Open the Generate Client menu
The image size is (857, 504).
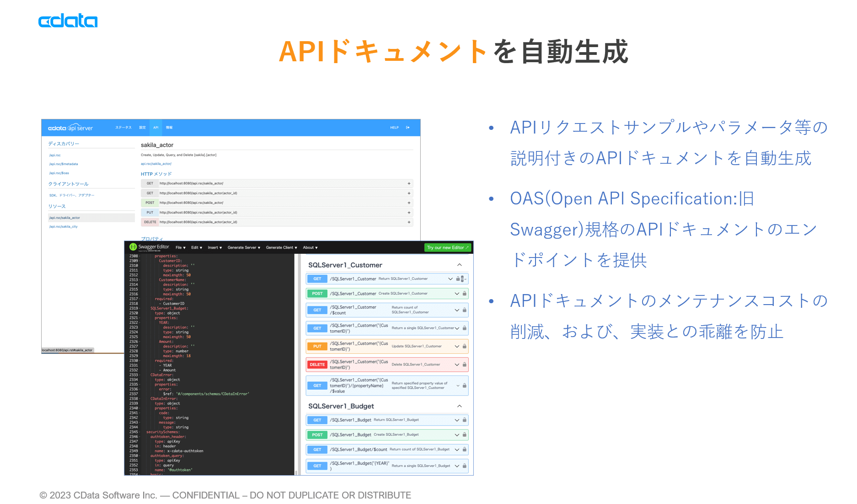(282, 247)
